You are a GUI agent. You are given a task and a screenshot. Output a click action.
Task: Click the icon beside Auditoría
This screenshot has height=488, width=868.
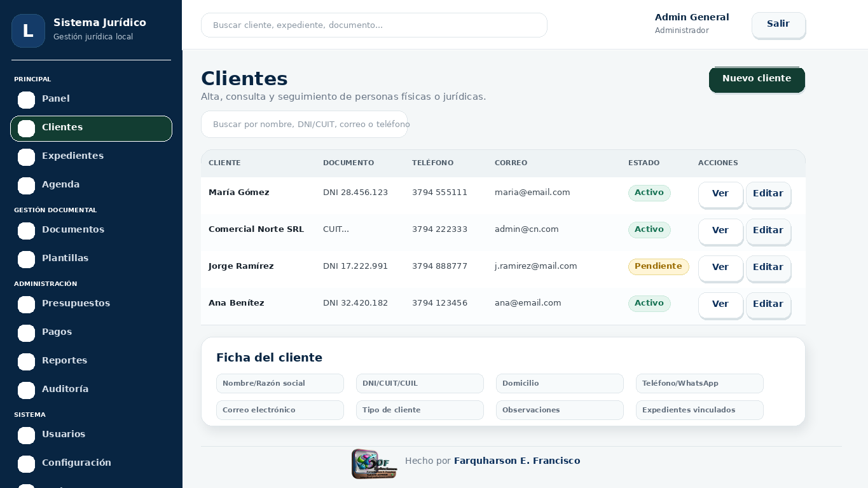[26, 390]
